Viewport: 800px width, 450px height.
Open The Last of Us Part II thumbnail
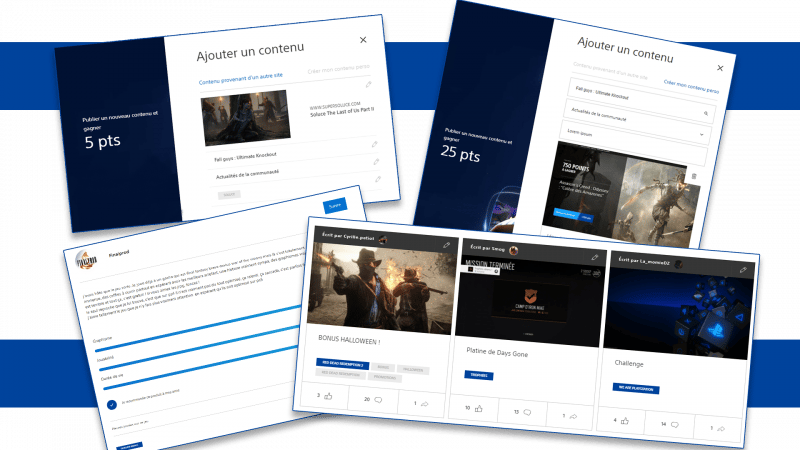246,117
